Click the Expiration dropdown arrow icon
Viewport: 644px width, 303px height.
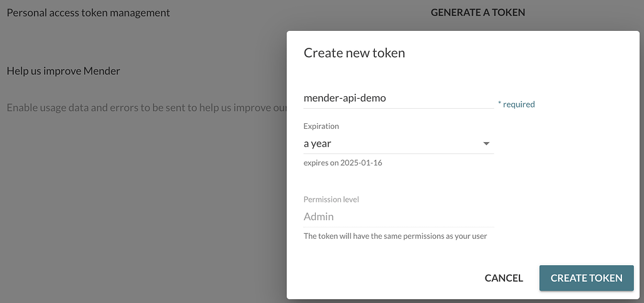pos(486,144)
